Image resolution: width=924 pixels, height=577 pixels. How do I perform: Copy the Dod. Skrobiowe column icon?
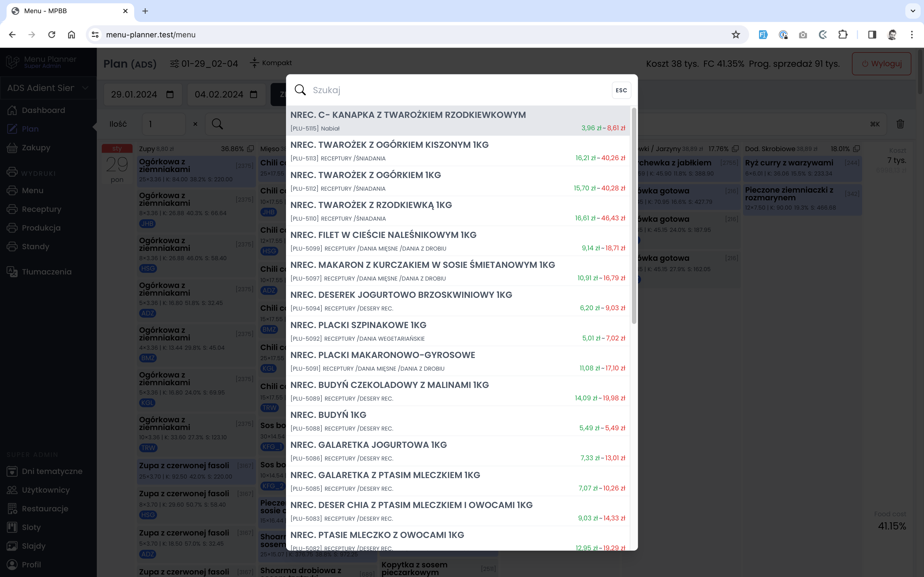(856, 149)
